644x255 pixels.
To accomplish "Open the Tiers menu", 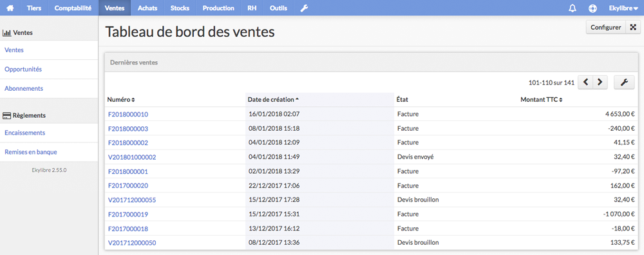I will (x=34, y=8).
